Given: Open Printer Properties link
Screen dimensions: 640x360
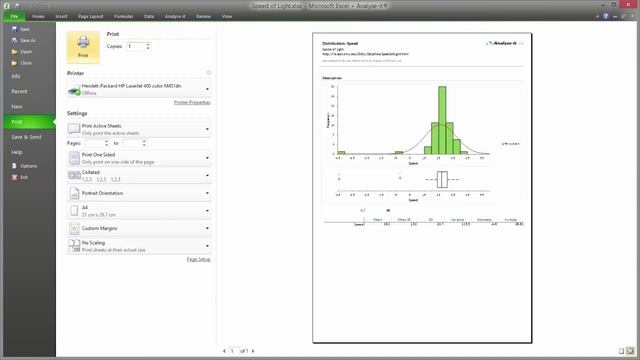Looking at the screenshot, I should coord(192,102).
